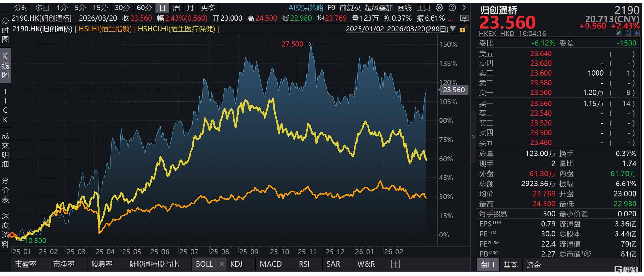This screenshot has height=276, width=644.
Task: Add stock to watchlist with plus icon
Action: point(636,33)
